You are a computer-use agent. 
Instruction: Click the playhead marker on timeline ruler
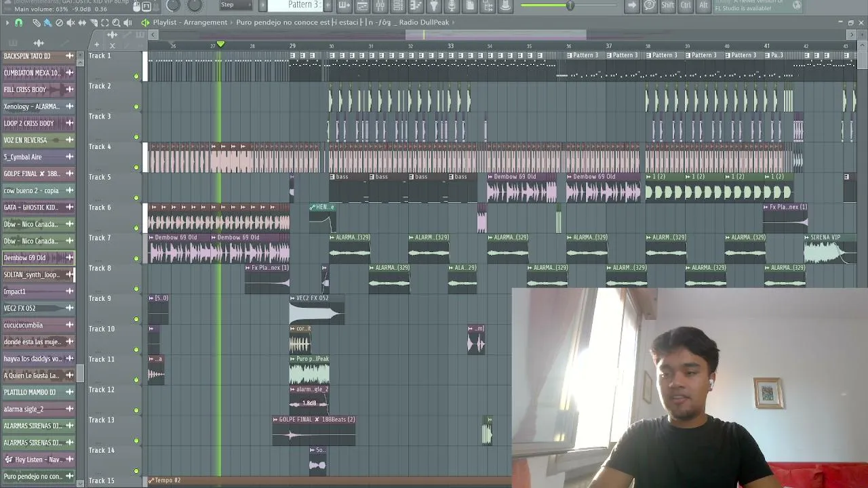(x=220, y=45)
